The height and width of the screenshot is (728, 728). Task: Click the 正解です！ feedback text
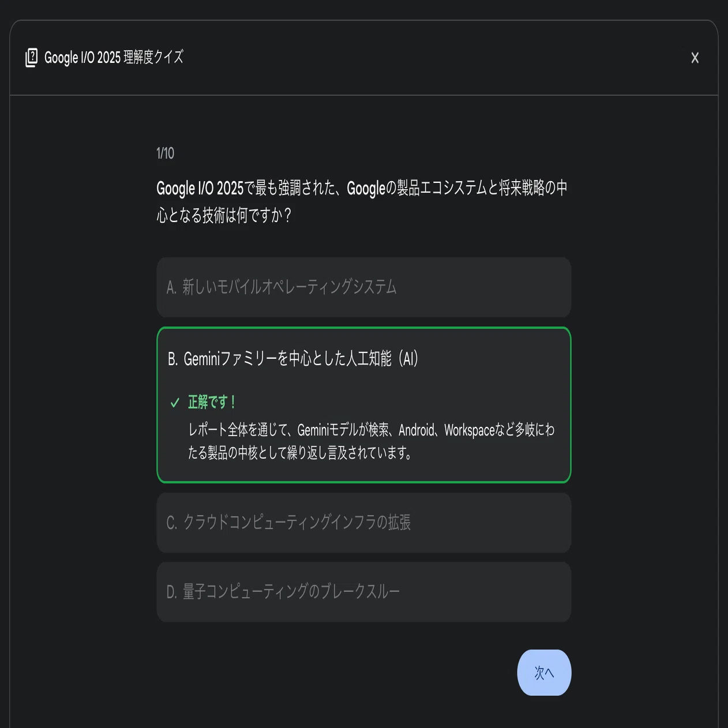[x=212, y=402]
